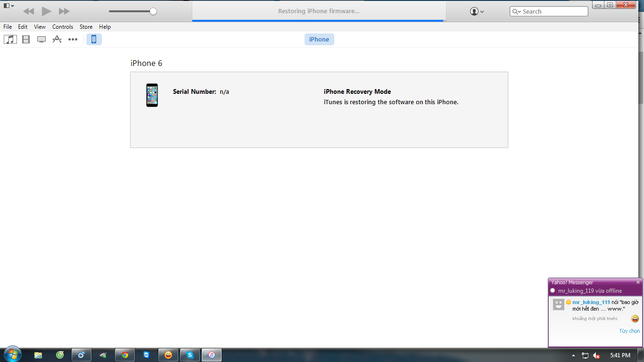Switch to Skype on the taskbar
Image resolution: width=644 pixels, height=362 pixels.
point(190,355)
